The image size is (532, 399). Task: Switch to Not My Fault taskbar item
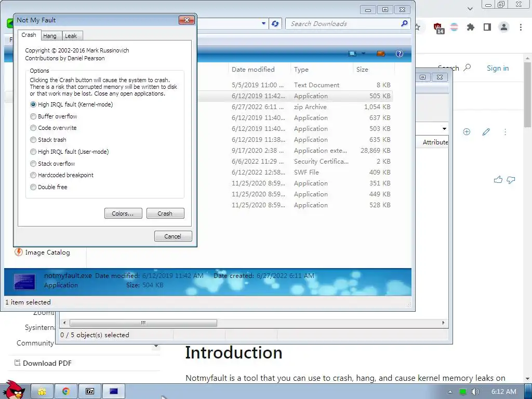pos(114,392)
